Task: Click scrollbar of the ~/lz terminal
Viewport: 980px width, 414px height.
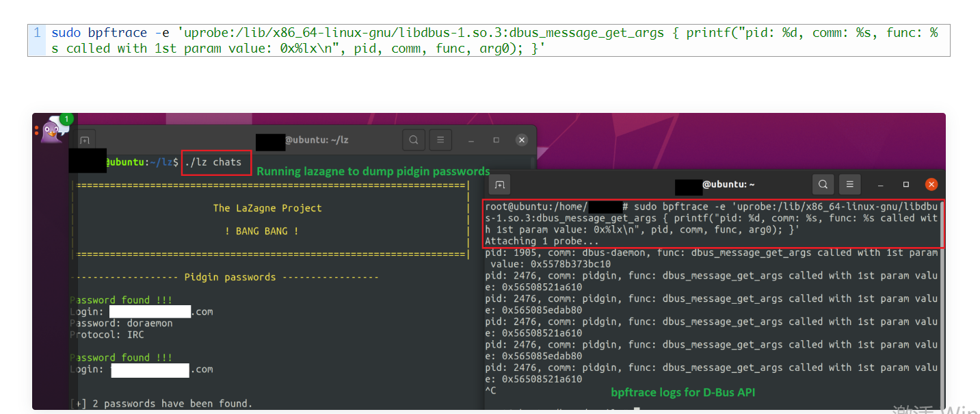Action: (533, 164)
